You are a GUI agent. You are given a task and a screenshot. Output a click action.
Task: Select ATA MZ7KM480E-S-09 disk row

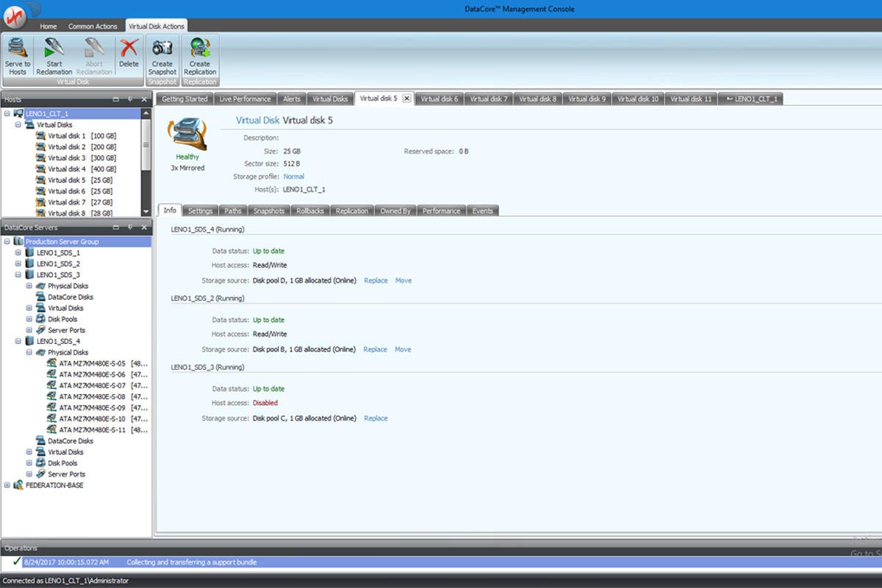point(97,407)
